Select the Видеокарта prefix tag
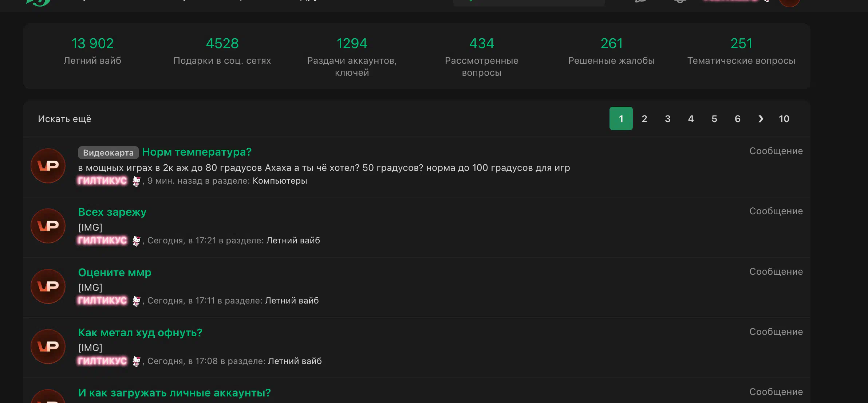868x403 pixels. pyautogui.click(x=108, y=153)
